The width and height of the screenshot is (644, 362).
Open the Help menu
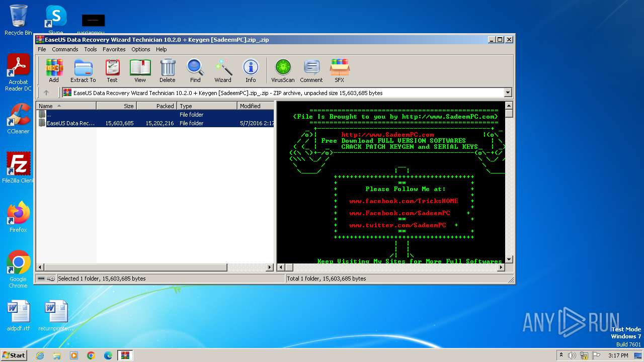[161, 49]
